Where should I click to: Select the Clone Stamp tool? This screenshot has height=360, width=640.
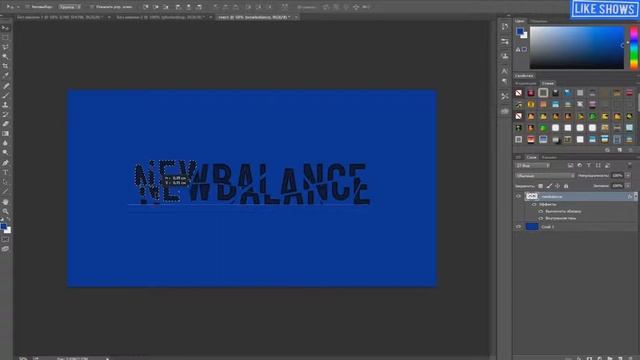[5, 105]
